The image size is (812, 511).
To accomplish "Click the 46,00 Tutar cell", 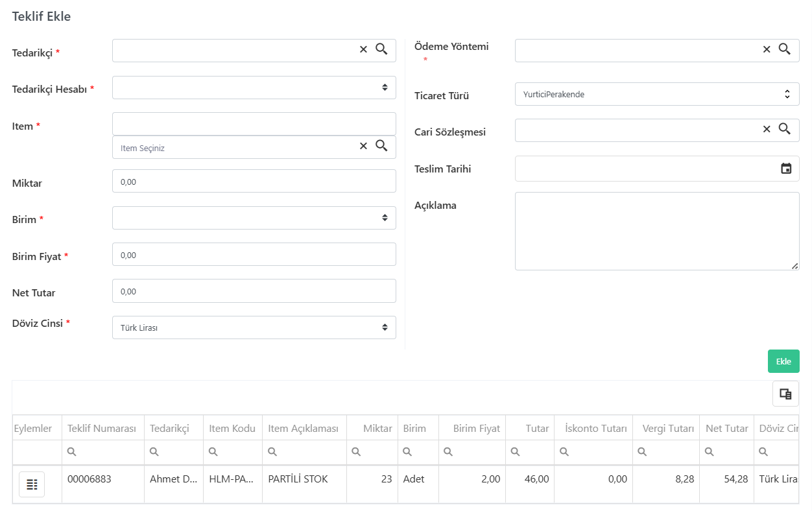I will (530, 484).
